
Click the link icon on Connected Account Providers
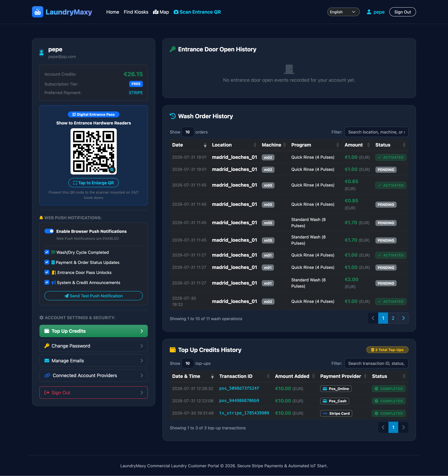tap(47, 376)
